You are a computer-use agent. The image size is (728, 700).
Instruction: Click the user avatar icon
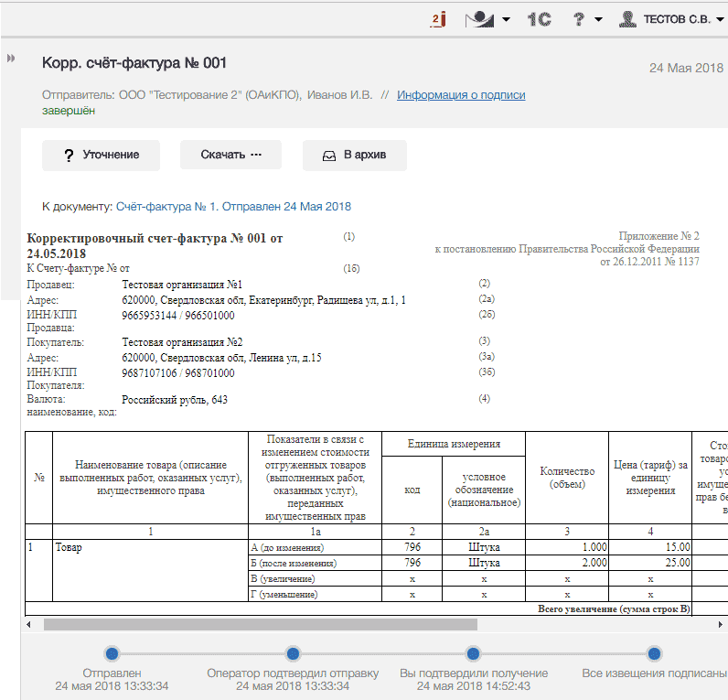[x=627, y=19]
